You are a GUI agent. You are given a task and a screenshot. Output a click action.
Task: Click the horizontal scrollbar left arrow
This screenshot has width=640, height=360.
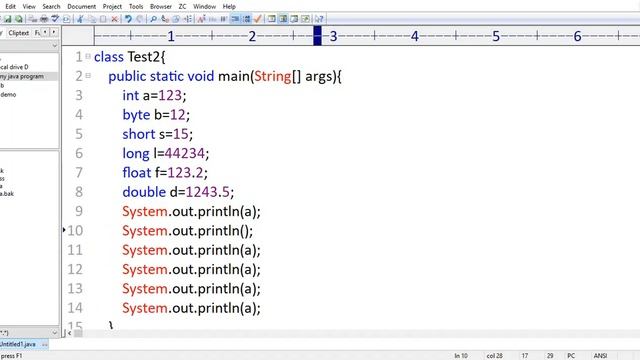point(69,333)
